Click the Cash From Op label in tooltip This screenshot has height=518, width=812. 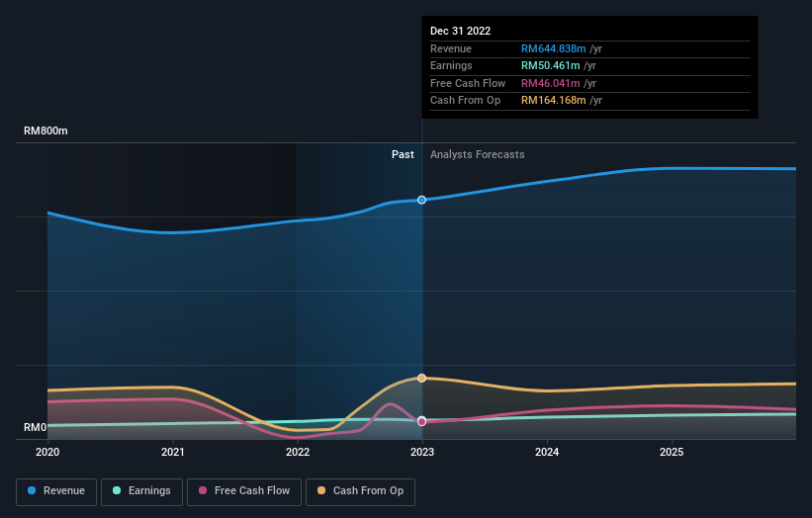click(465, 101)
